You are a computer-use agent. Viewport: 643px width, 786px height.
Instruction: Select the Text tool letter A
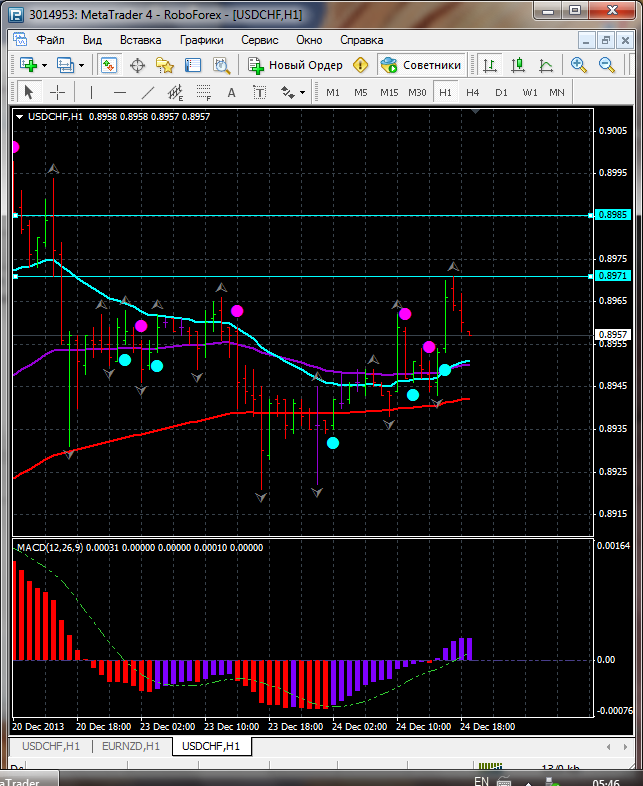[232, 92]
